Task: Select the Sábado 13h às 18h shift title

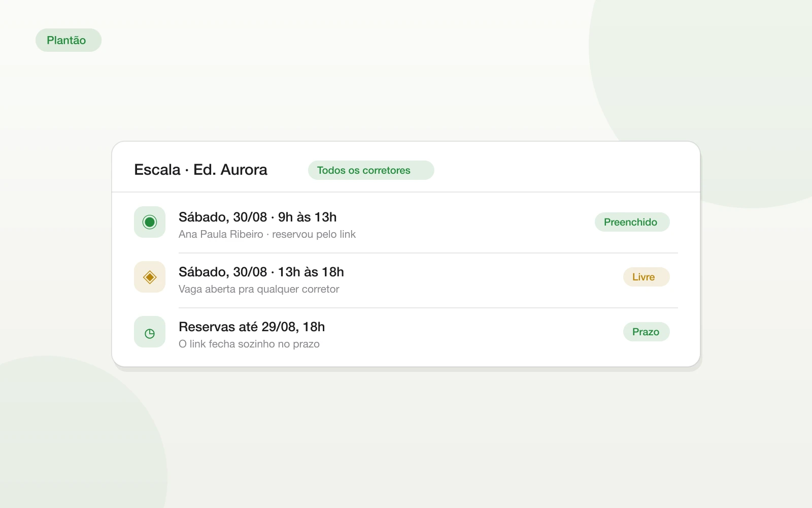Action: pyautogui.click(x=261, y=272)
